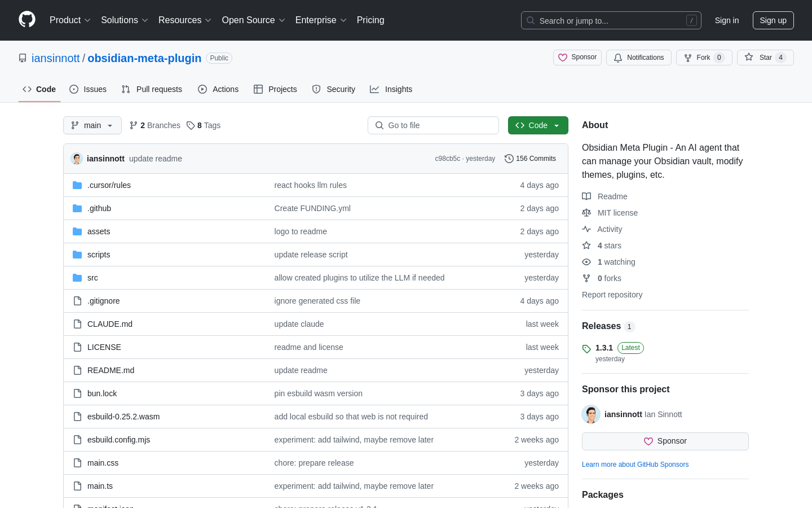The width and height of the screenshot is (812, 508).
Task: Open the c98cb5c commit hash link
Action: click(x=448, y=159)
